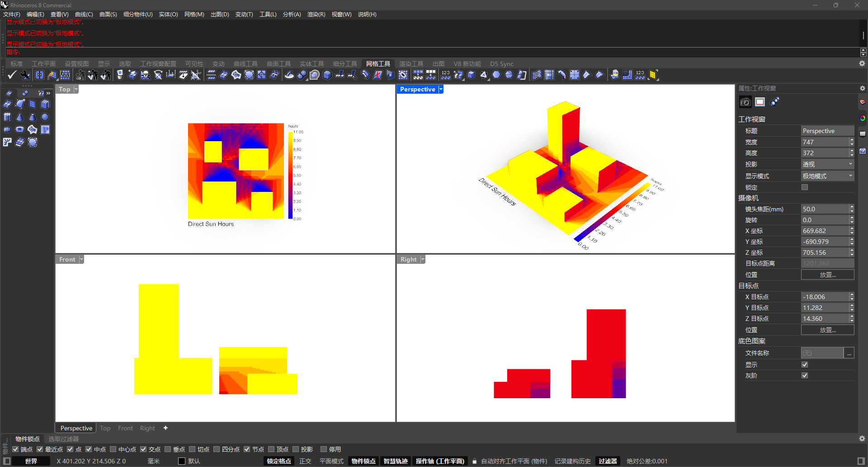868x467 pixels.
Task: Check the 锁定 (Locked) viewport checkbox
Action: tap(805, 187)
